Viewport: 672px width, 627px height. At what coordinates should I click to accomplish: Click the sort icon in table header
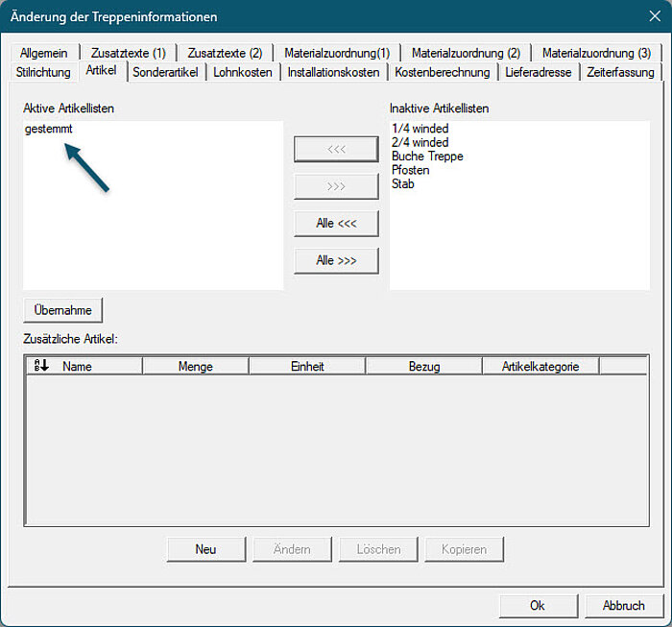point(40,366)
